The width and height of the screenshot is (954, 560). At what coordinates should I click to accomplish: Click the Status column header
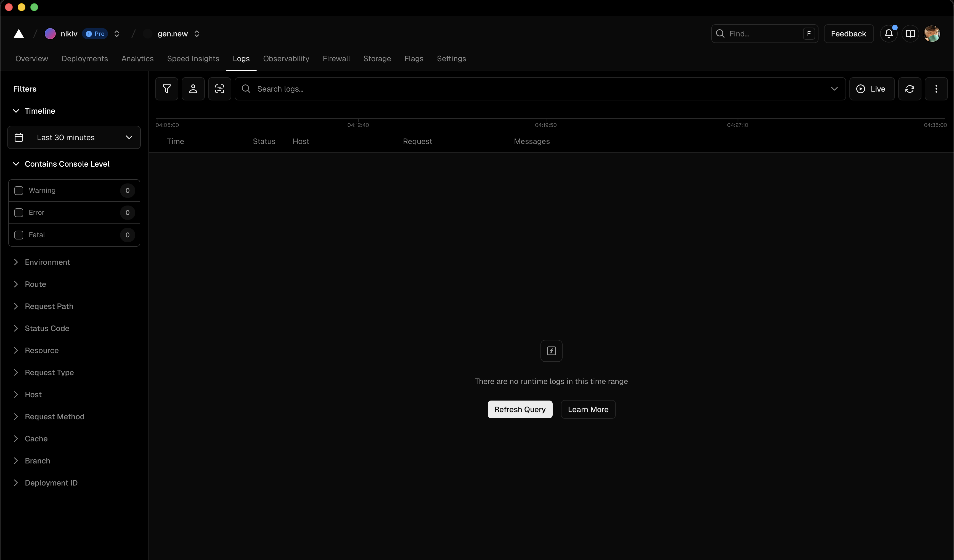[x=264, y=142]
